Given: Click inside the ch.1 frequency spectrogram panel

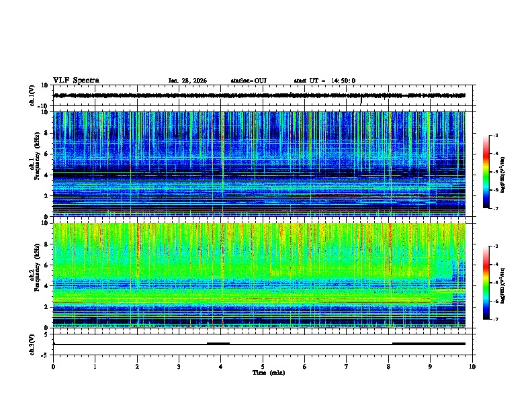Looking at the screenshot, I should point(259,164).
